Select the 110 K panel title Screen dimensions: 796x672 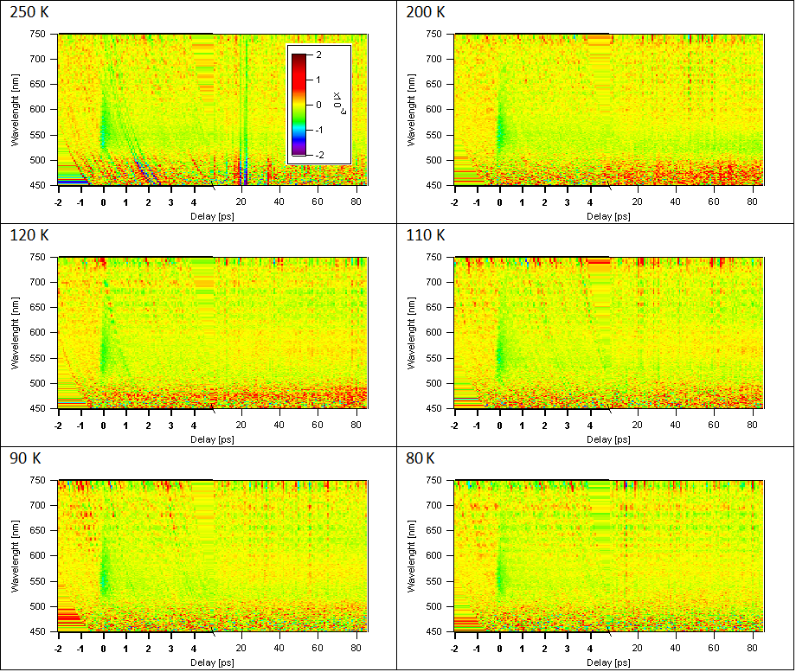click(424, 235)
